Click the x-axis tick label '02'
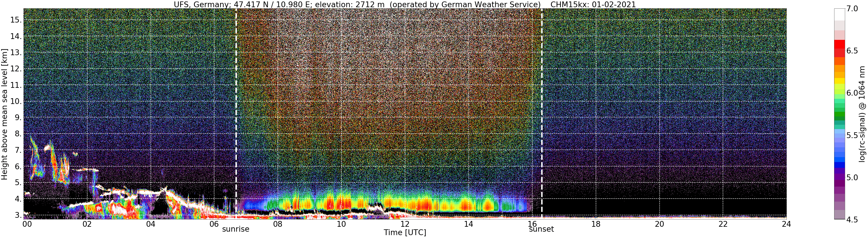 click(87, 224)
